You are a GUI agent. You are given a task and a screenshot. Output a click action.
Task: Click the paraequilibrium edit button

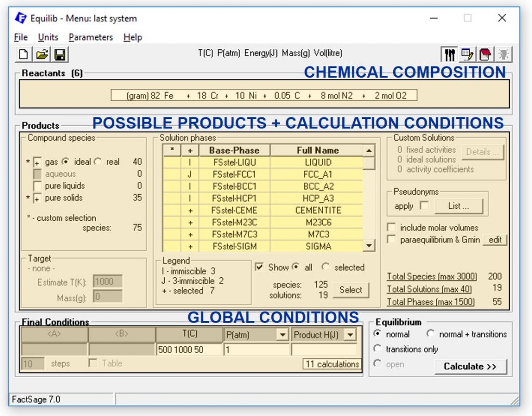tap(495, 240)
